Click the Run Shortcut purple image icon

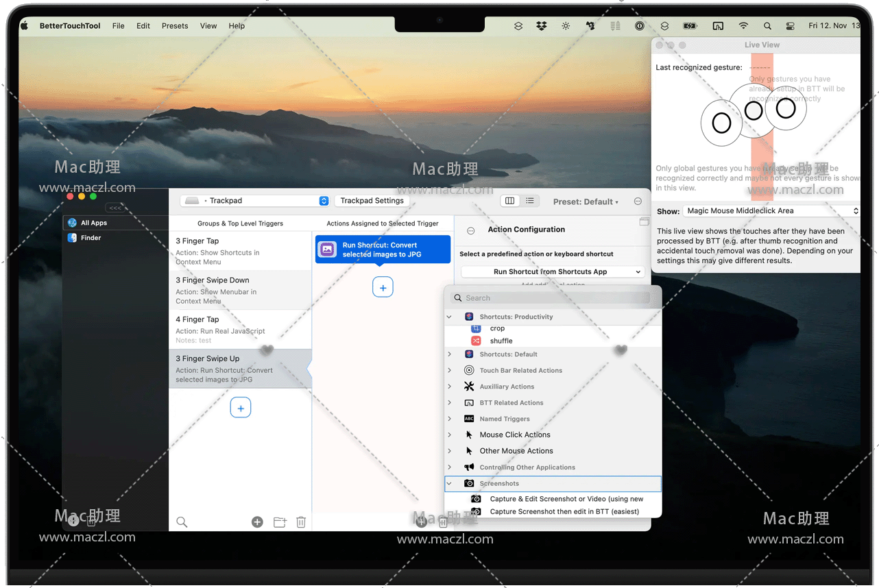(x=328, y=249)
